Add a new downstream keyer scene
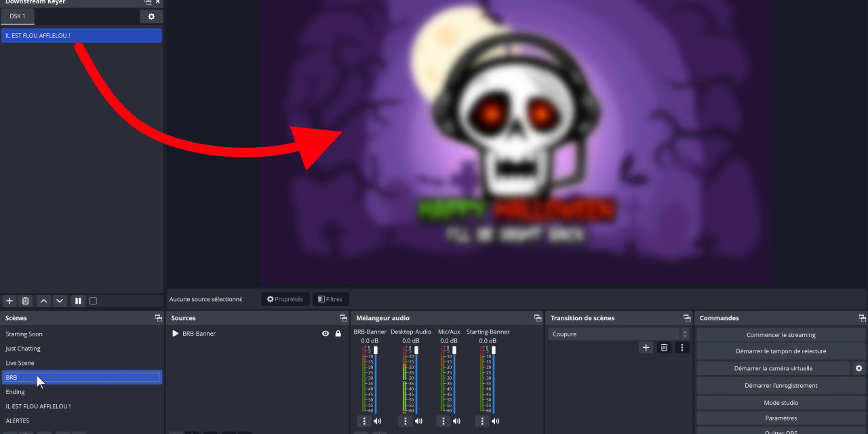 coord(9,300)
